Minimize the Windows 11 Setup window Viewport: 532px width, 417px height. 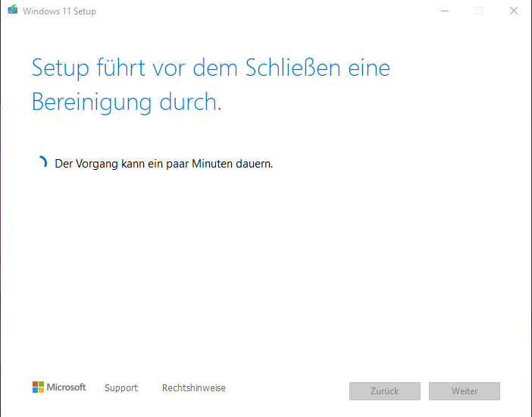coord(445,11)
